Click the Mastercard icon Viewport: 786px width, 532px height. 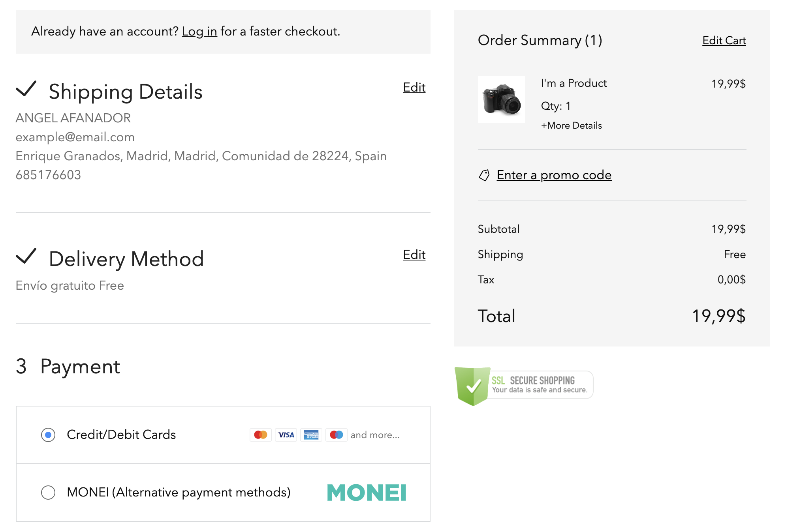pos(261,435)
